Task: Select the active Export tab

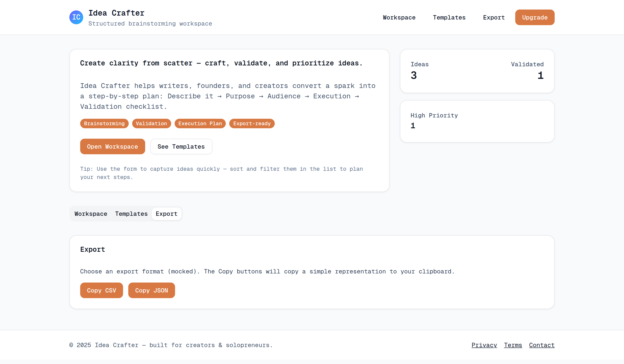Action: 166,214
